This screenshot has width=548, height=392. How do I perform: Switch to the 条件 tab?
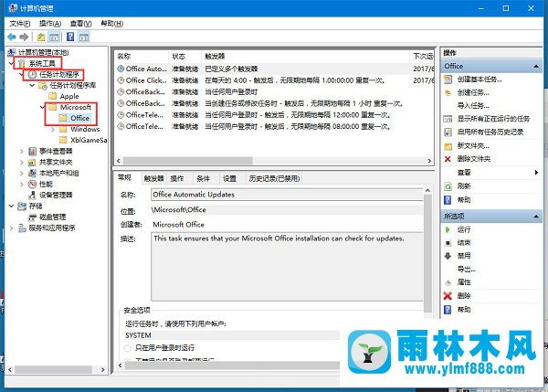[203, 179]
